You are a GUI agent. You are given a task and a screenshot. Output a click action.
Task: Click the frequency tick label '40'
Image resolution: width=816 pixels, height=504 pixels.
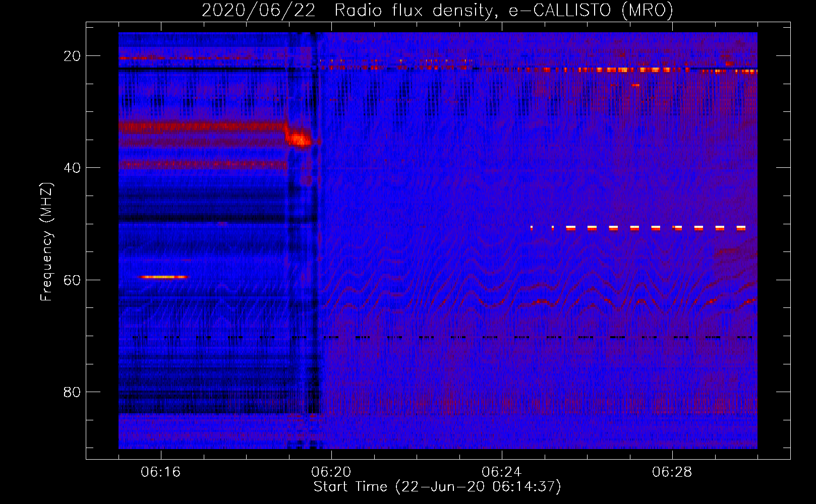[72, 168]
